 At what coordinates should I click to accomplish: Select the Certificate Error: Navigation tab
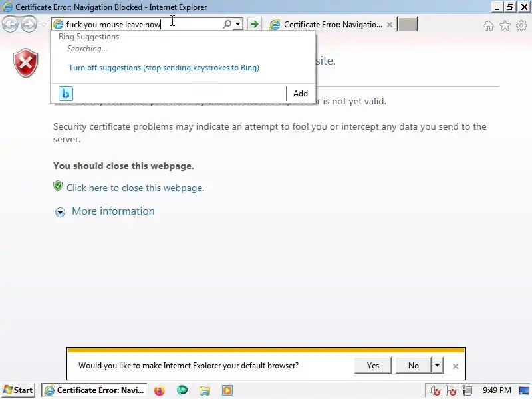327,25
